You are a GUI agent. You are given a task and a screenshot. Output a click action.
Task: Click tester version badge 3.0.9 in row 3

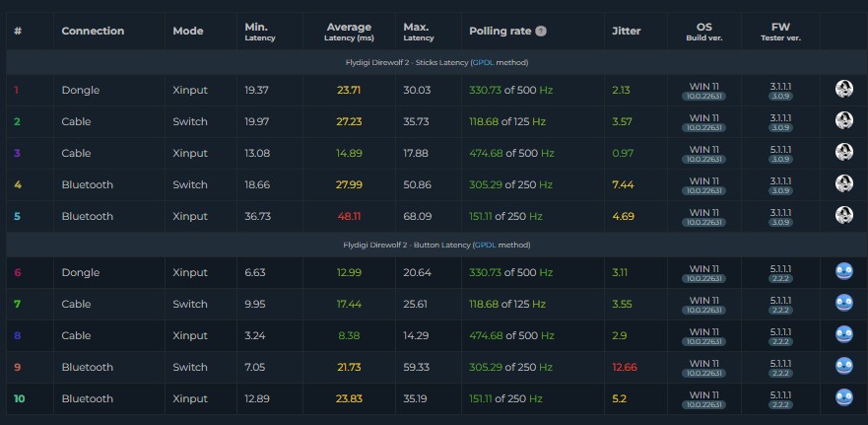[780, 160]
